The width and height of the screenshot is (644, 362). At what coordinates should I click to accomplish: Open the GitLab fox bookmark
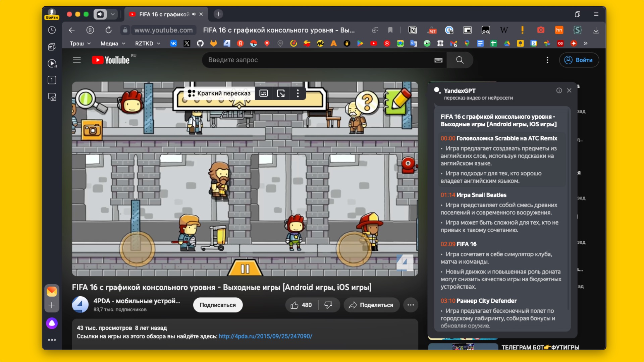pyautogui.click(x=213, y=43)
